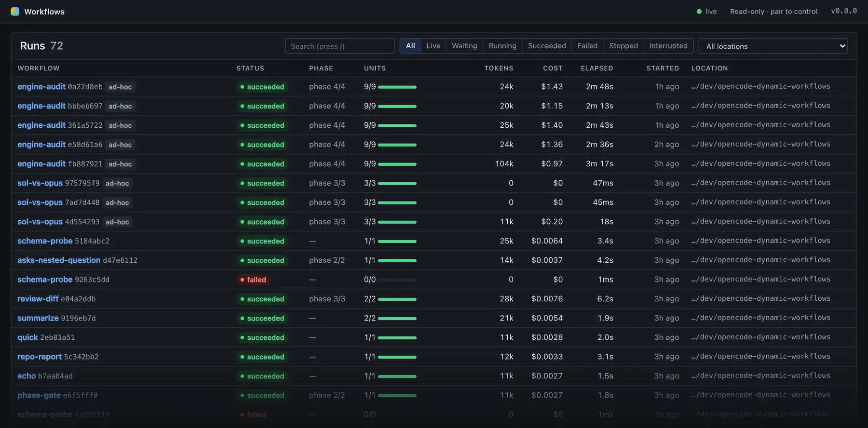Image resolution: width=868 pixels, height=428 pixels.
Task: Show Interrupted runs
Action: (668, 46)
